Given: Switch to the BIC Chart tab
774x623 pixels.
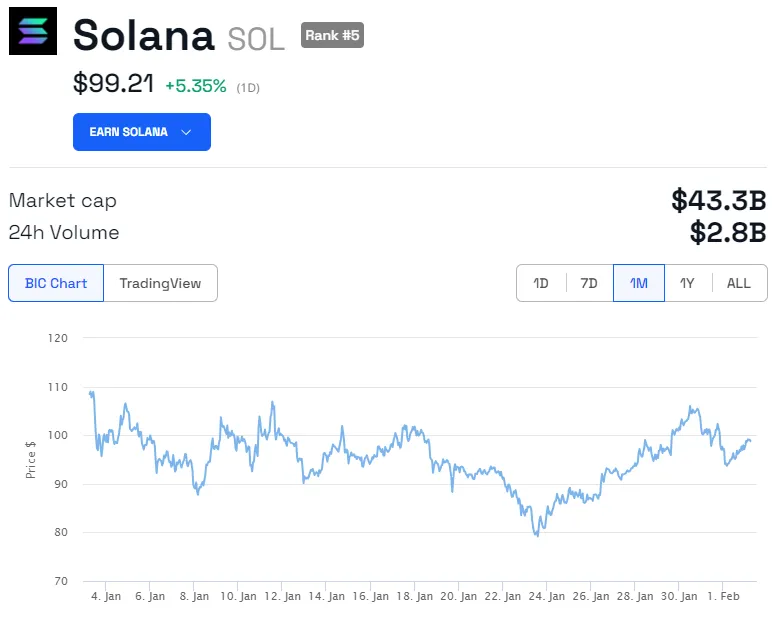Looking at the screenshot, I should (x=56, y=283).
